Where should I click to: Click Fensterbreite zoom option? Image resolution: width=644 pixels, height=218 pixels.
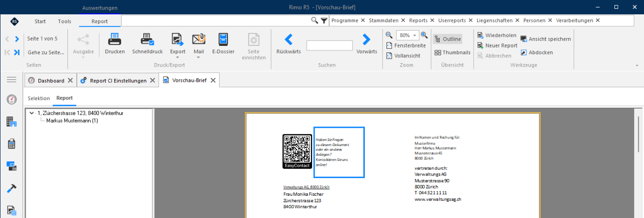point(406,45)
